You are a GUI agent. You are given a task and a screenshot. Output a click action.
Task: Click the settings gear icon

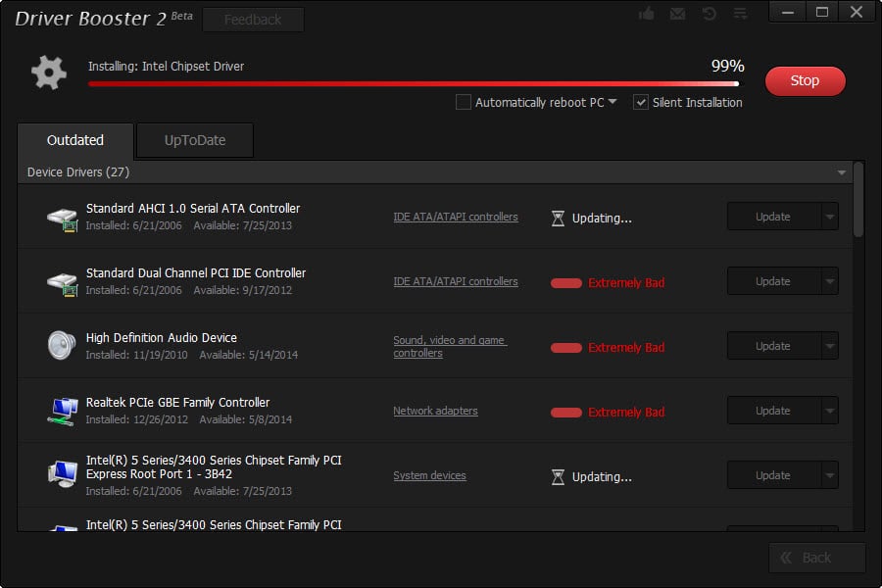[48, 73]
